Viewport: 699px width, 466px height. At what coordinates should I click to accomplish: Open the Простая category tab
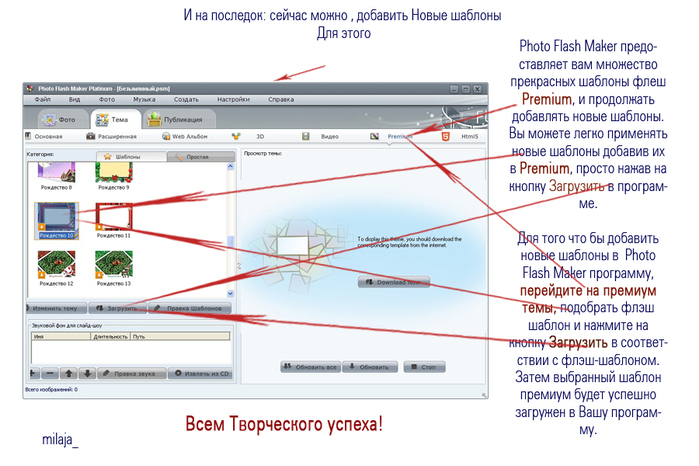tap(201, 157)
